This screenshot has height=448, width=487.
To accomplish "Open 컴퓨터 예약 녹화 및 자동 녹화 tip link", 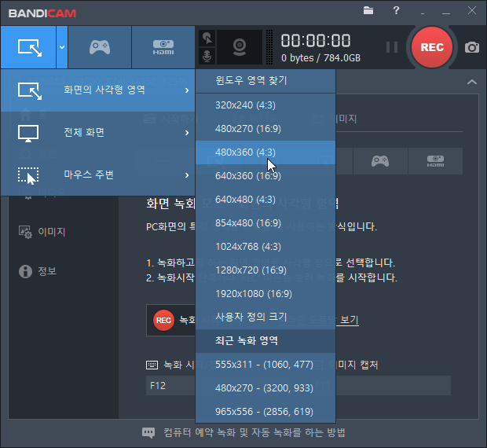I will tap(254, 433).
